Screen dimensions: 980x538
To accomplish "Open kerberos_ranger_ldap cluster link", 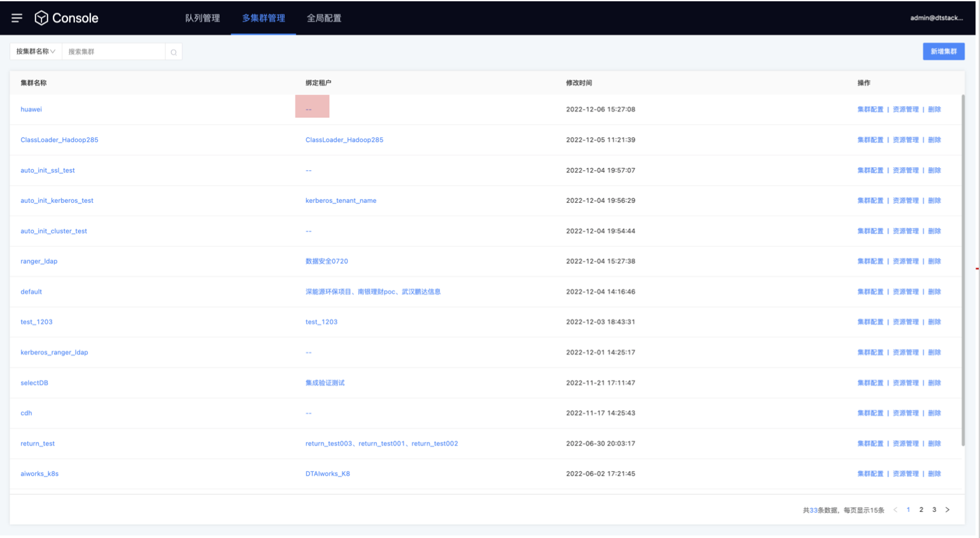I will [54, 352].
